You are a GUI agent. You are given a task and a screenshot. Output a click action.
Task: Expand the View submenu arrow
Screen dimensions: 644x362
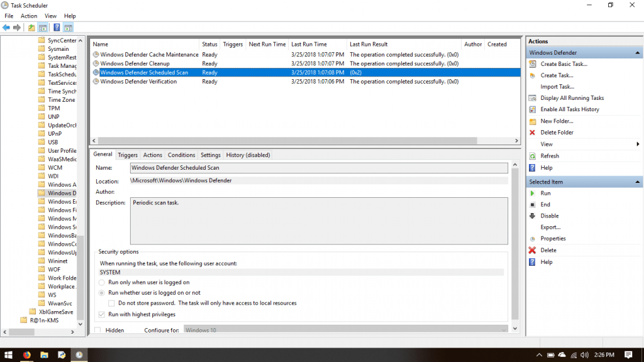[638, 145]
